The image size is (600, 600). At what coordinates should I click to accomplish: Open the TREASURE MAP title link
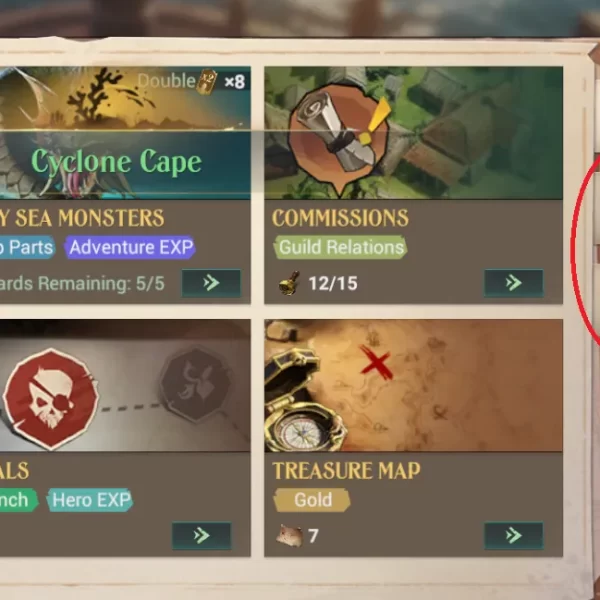346,471
